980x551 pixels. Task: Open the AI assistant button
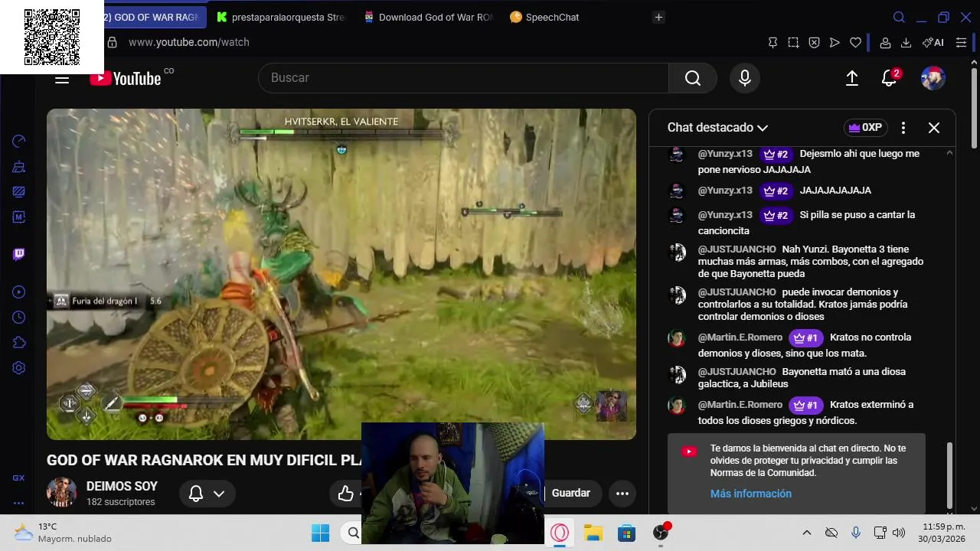tap(933, 42)
